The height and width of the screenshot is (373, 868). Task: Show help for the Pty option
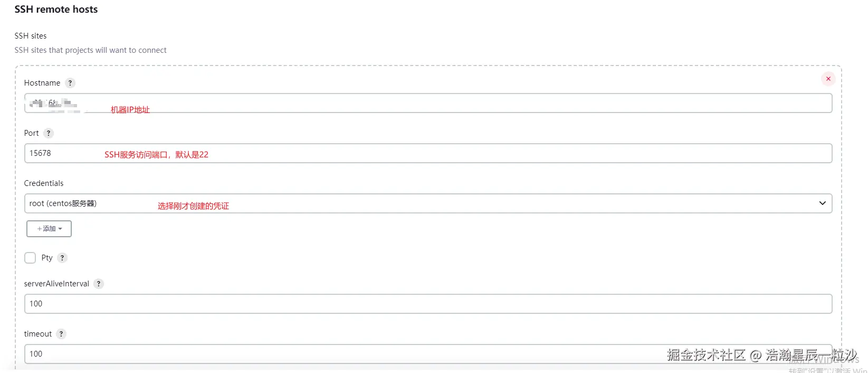[62, 258]
